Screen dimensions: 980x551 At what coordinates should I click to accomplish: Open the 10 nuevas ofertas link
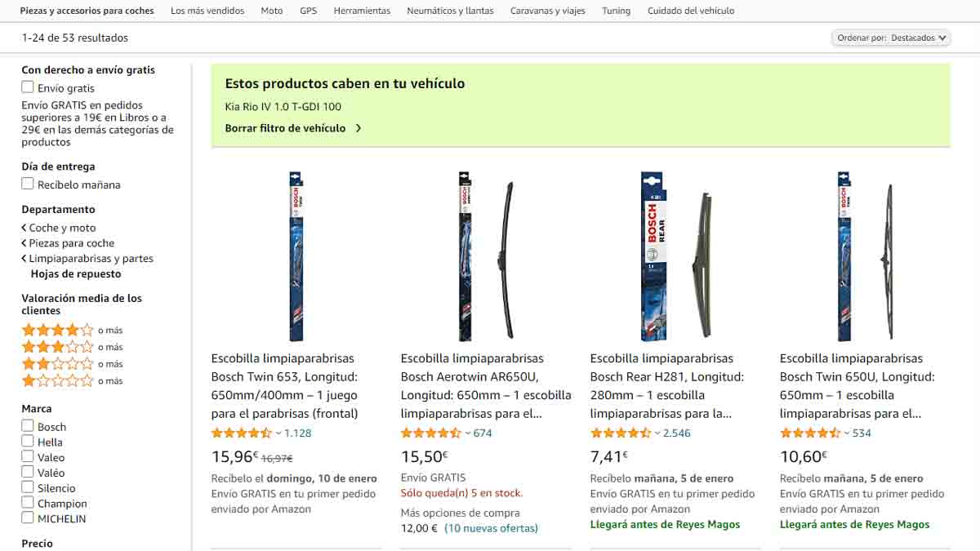tap(491, 528)
